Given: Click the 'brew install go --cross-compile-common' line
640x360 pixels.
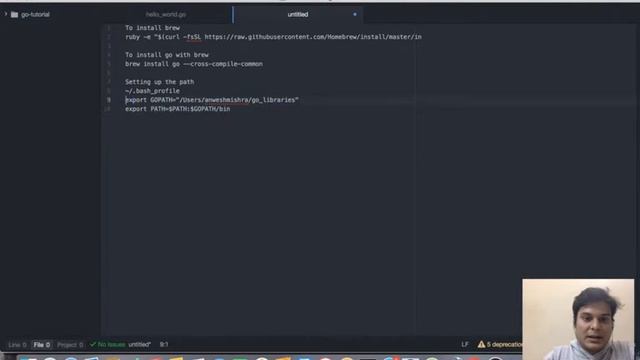Looking at the screenshot, I should 194,64.
